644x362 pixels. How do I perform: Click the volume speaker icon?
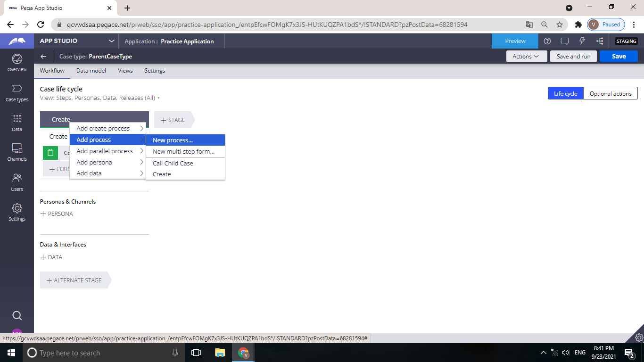click(566, 353)
